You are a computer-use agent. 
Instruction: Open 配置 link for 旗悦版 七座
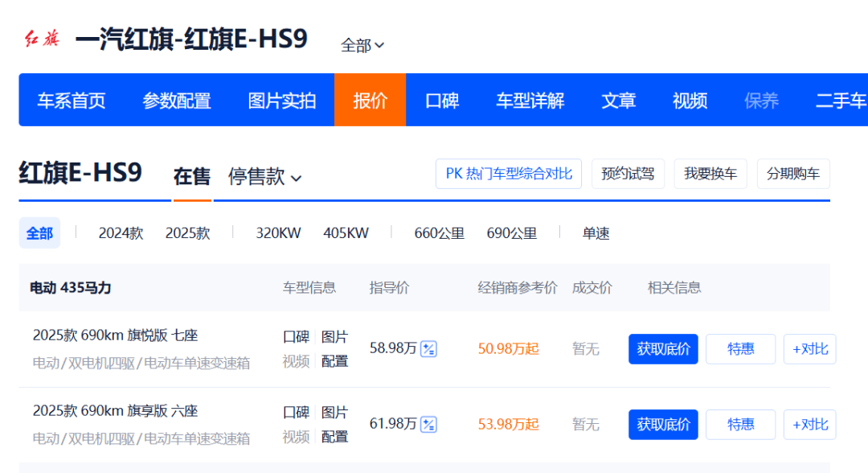[x=334, y=361]
